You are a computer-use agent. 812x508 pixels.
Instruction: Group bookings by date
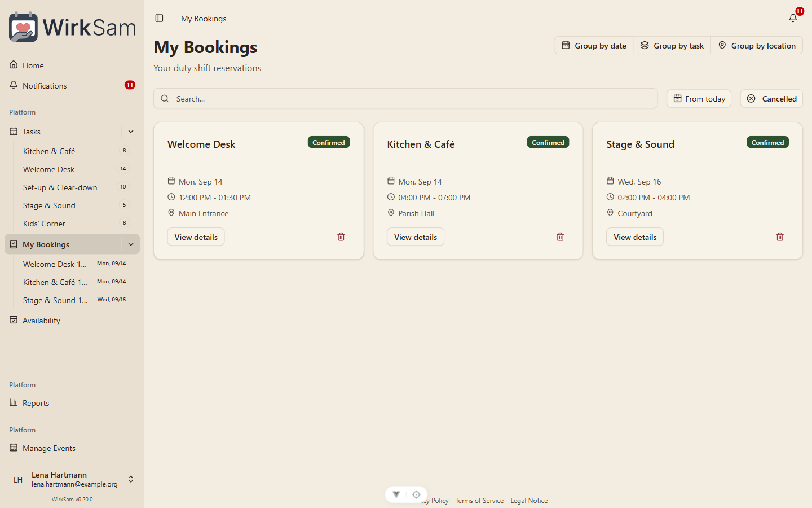click(594, 46)
